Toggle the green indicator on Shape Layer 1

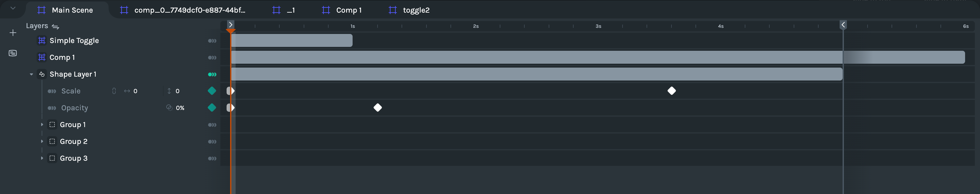tap(212, 74)
